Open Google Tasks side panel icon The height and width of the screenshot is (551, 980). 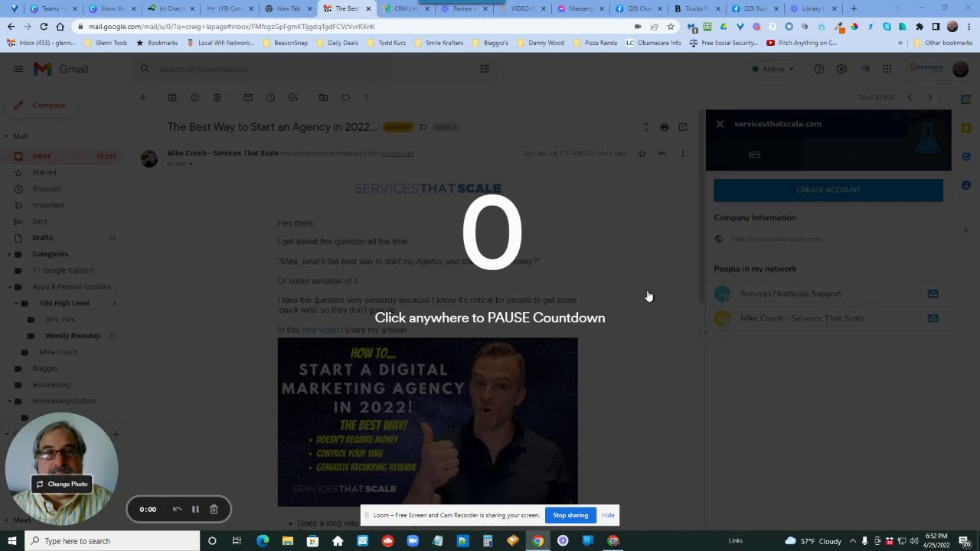(966, 156)
